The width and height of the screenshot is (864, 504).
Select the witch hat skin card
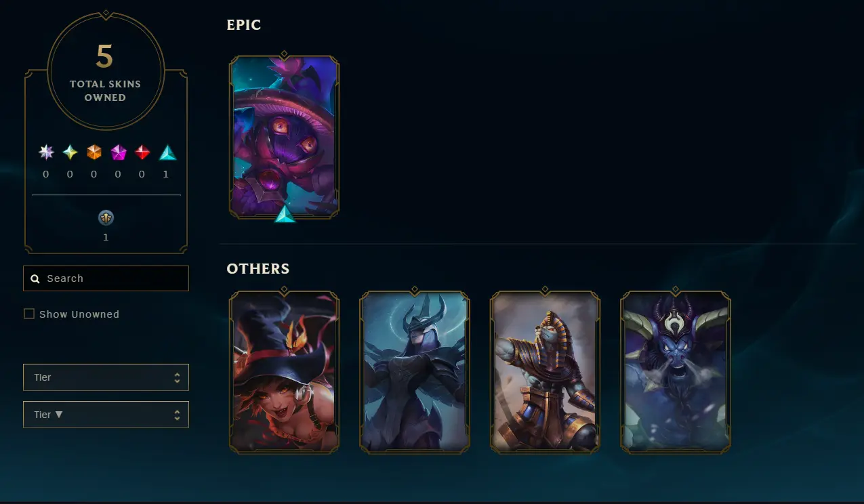(x=285, y=372)
